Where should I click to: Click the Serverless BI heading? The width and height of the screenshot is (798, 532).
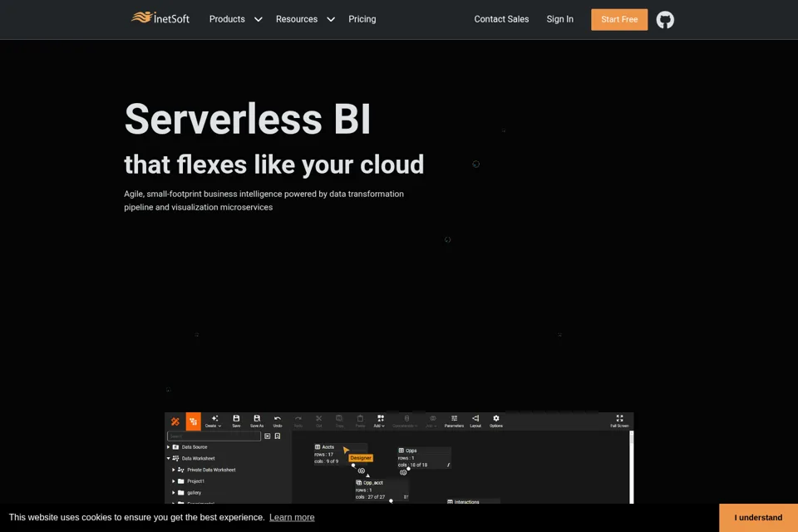[x=248, y=119]
